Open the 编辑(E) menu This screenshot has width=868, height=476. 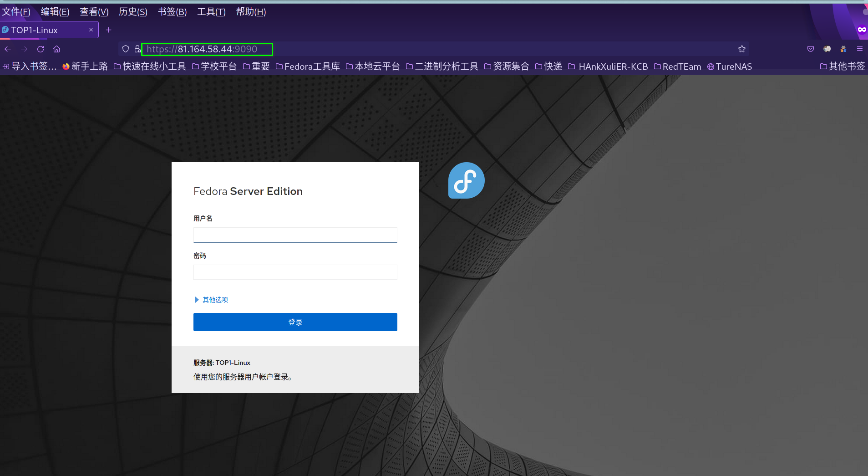pos(55,12)
